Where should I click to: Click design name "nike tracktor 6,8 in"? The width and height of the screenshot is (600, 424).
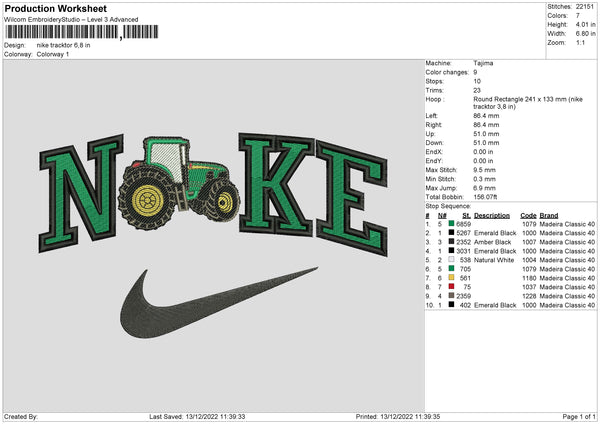coord(64,45)
